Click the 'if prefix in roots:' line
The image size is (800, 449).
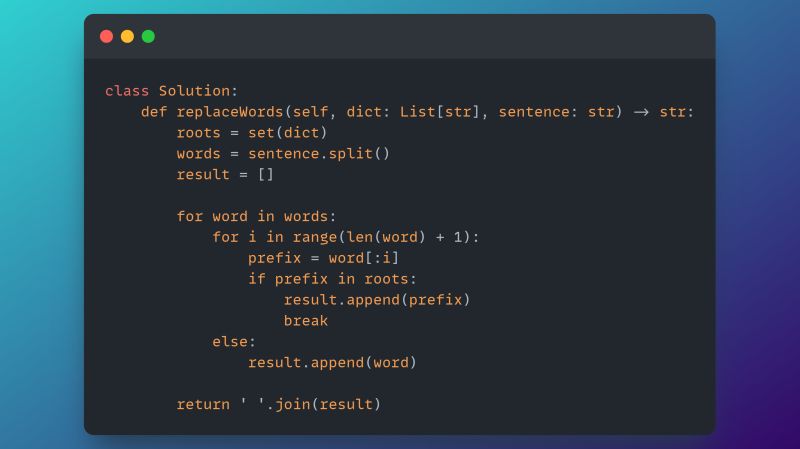(x=332, y=279)
